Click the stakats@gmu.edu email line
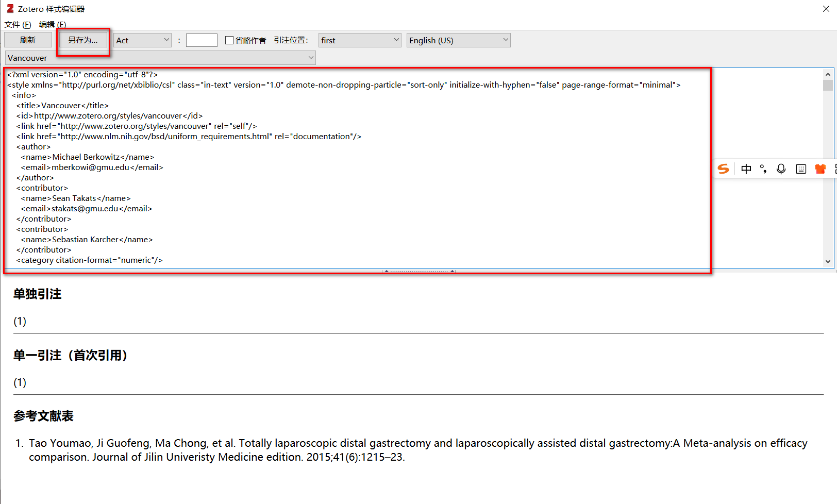The height and width of the screenshot is (504, 837). point(87,209)
